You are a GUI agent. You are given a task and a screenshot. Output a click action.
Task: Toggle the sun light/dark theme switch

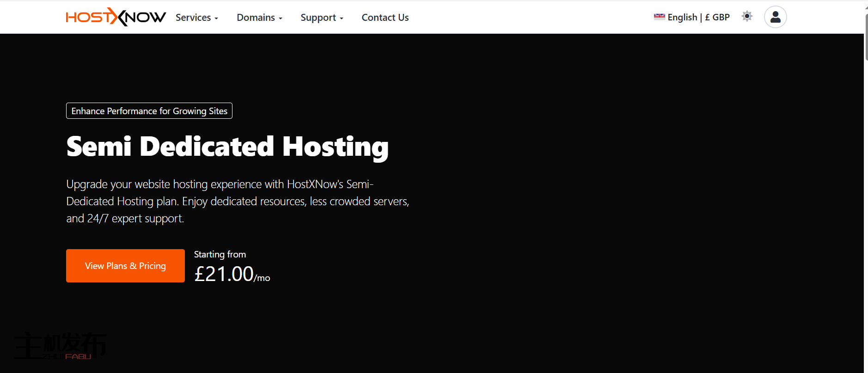coord(747,17)
